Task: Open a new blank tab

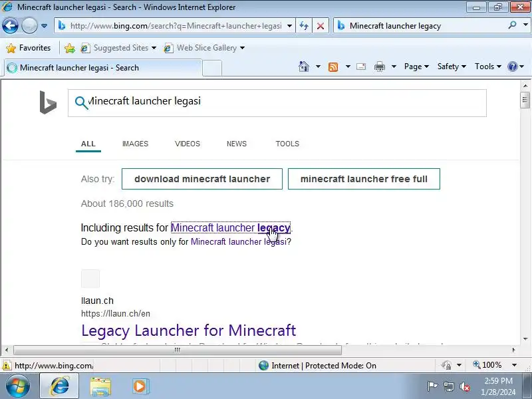Action: pyautogui.click(x=212, y=68)
